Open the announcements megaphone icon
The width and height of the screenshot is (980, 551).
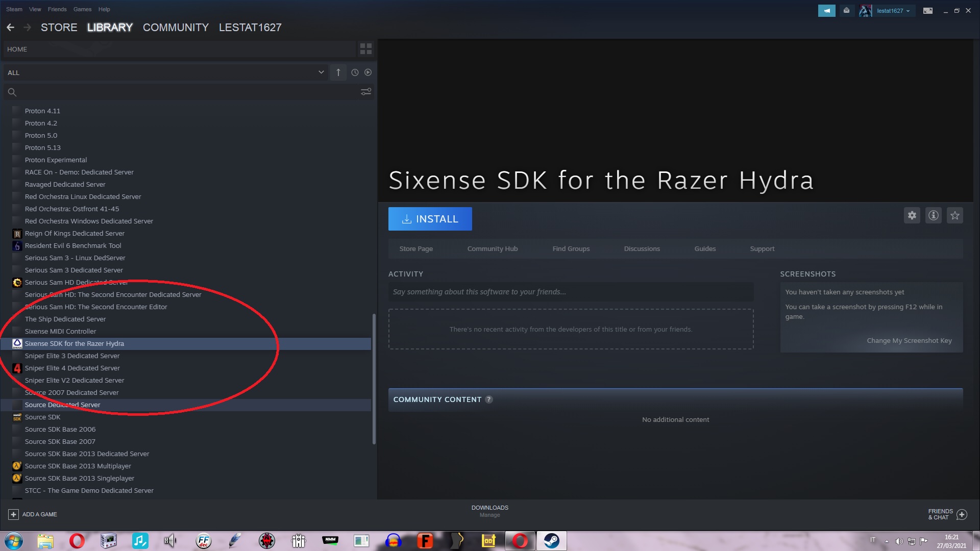tap(826, 10)
